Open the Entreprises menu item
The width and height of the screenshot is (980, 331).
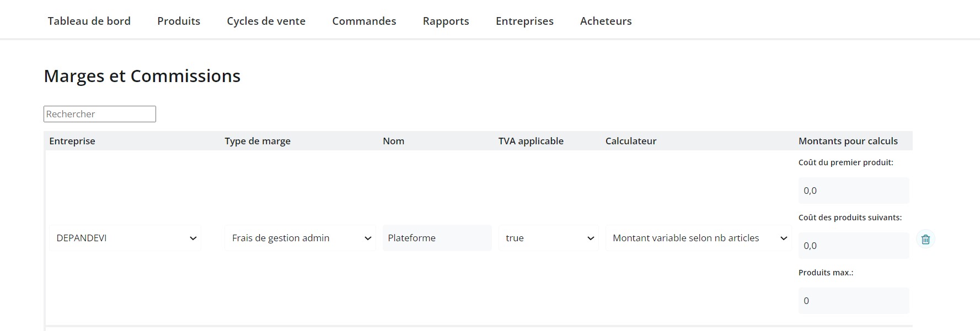524,21
